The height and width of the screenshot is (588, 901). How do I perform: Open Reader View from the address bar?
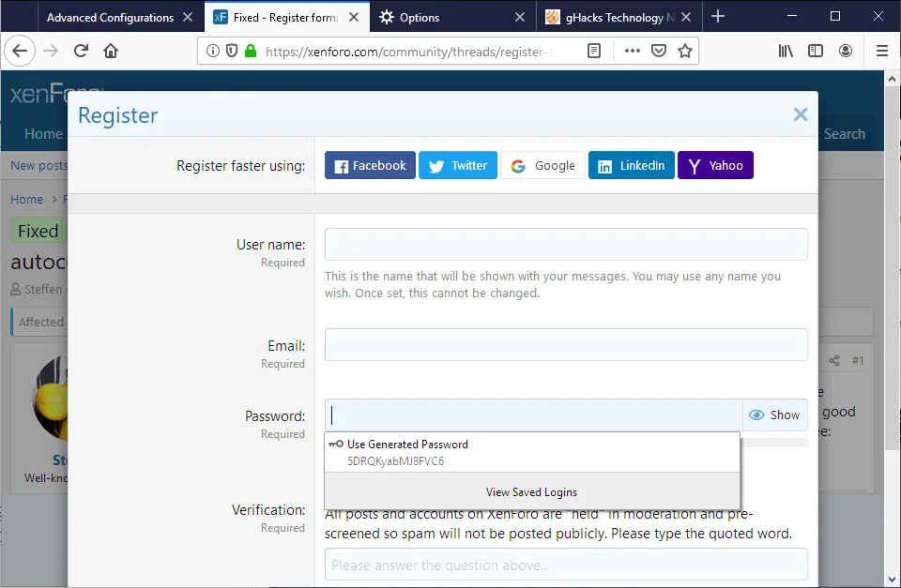(x=594, y=51)
